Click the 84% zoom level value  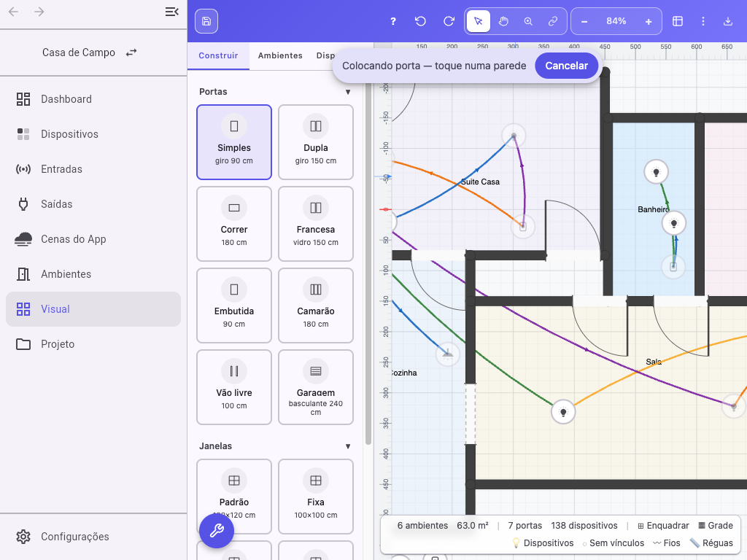(616, 21)
